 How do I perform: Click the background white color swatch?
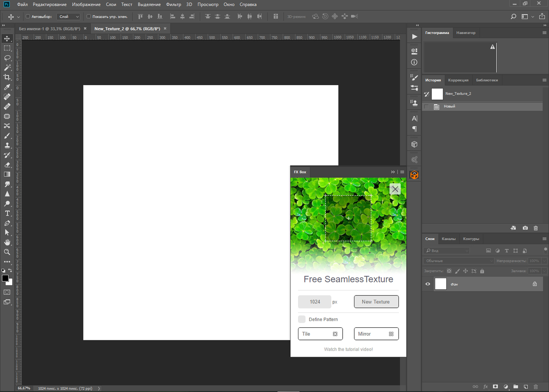pyautogui.click(x=11, y=283)
